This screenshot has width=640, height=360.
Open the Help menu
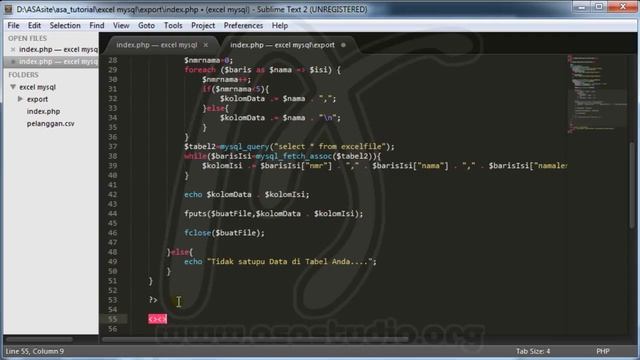tap(280, 25)
